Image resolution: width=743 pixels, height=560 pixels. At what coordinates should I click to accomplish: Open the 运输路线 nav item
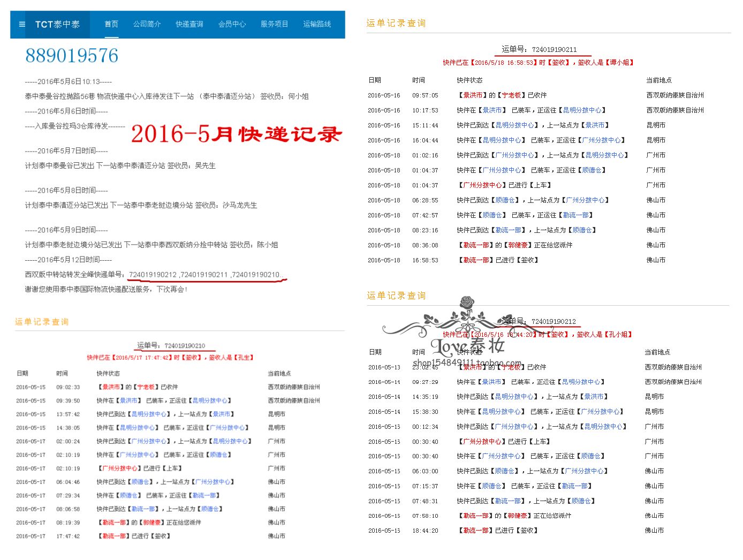[317, 24]
